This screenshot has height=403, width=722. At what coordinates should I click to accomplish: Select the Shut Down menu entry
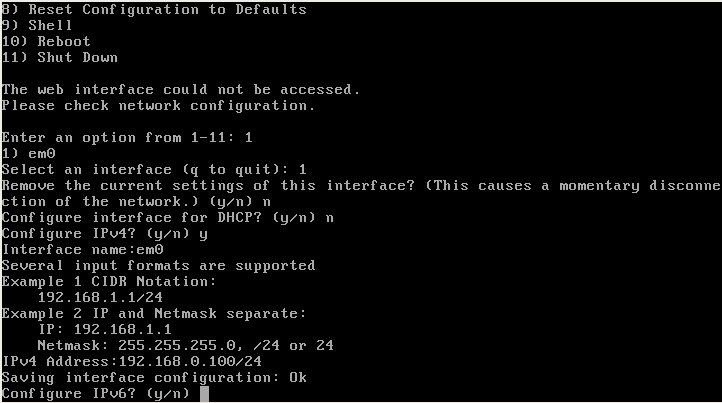[x=53, y=57]
